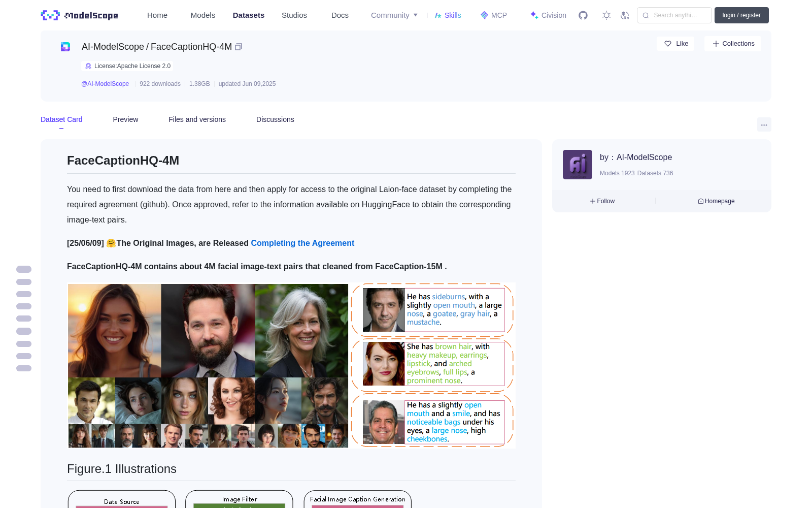Click the License: Apache License 2.0 tag
The width and height of the screenshot is (812, 508).
tap(127, 66)
